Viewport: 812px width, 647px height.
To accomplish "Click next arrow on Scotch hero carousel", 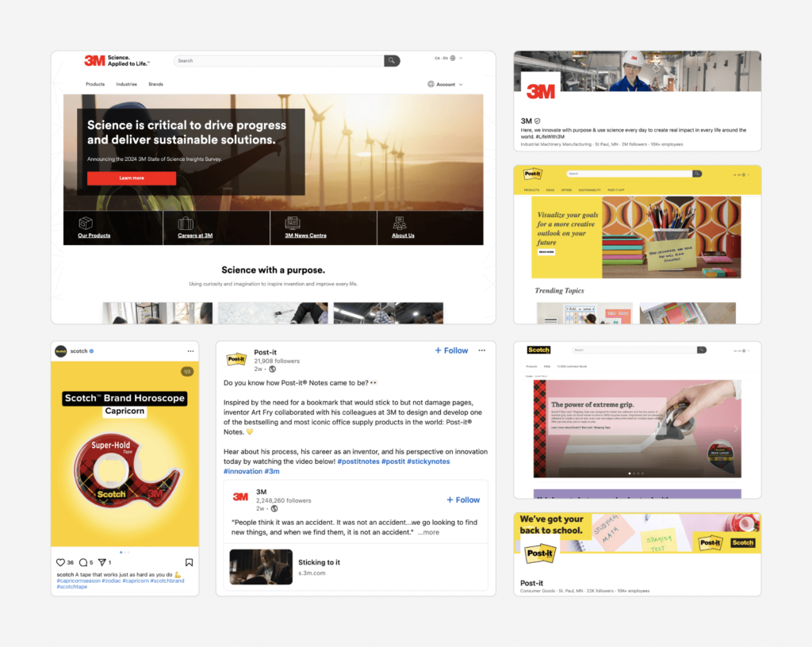I will [735, 429].
